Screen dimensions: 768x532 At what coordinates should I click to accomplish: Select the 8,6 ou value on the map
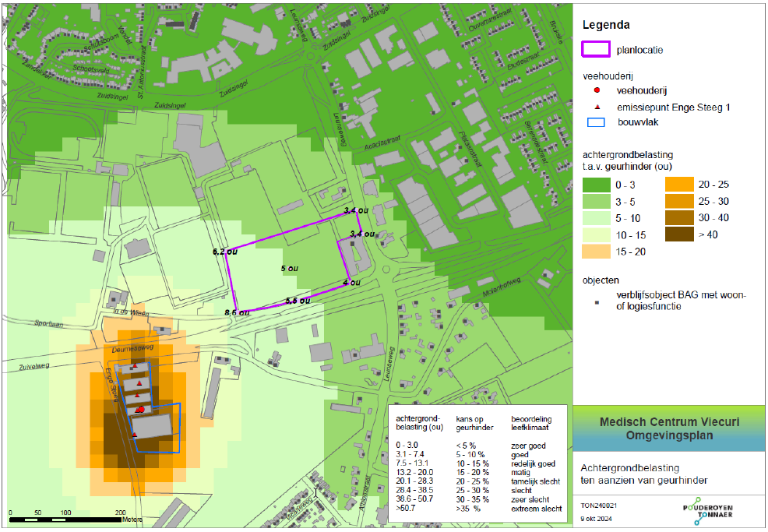click(236, 312)
